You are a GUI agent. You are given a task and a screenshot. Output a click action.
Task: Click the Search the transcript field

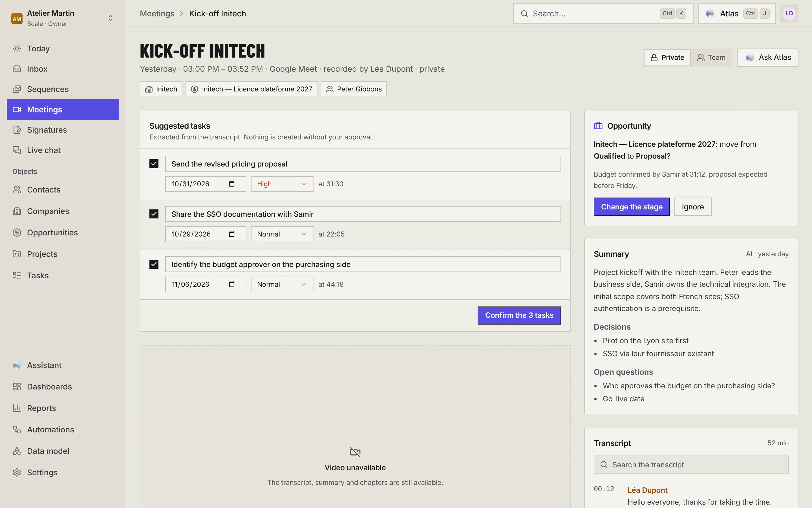(x=691, y=465)
